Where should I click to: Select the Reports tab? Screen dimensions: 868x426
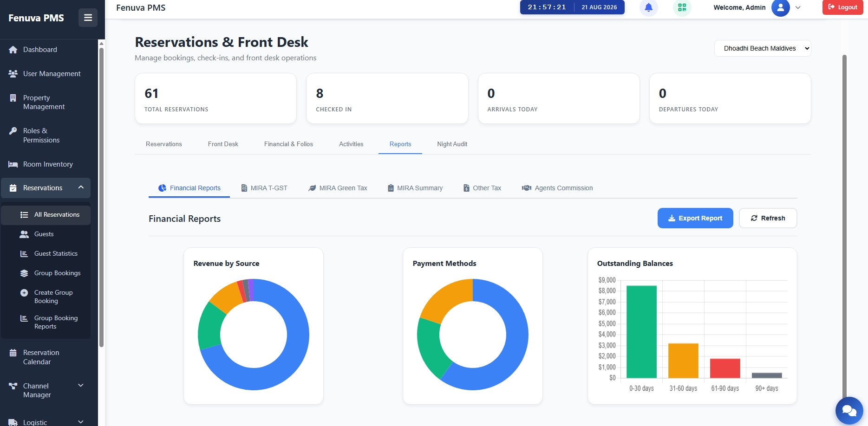tap(400, 144)
